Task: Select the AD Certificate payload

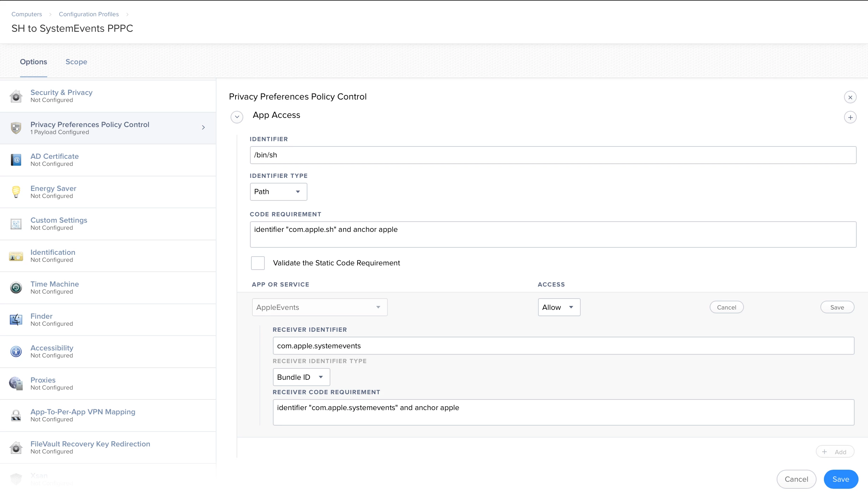Action: point(108,160)
